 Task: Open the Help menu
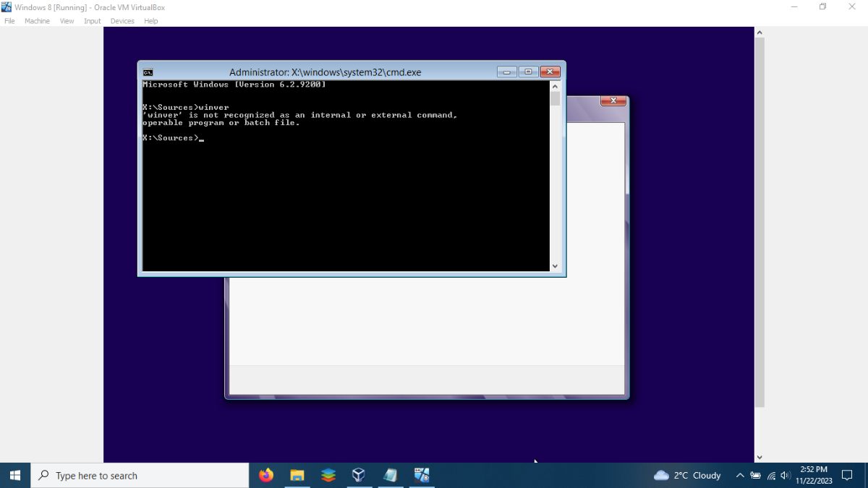click(150, 21)
